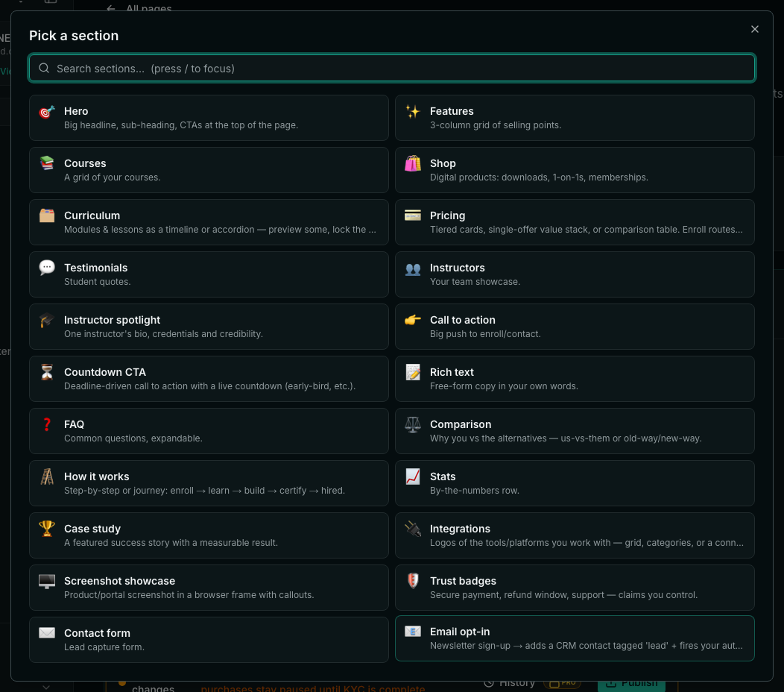Screen dimensions: 784x692
Task: Click 'Big push to enroll/contact.' description
Action: point(485,334)
